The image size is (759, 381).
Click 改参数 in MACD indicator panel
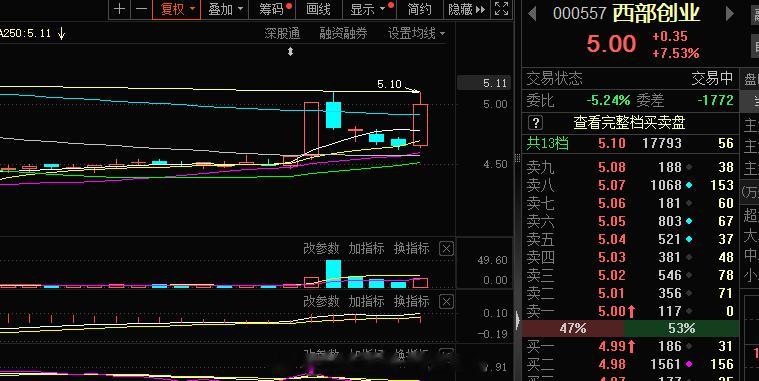tap(321, 301)
